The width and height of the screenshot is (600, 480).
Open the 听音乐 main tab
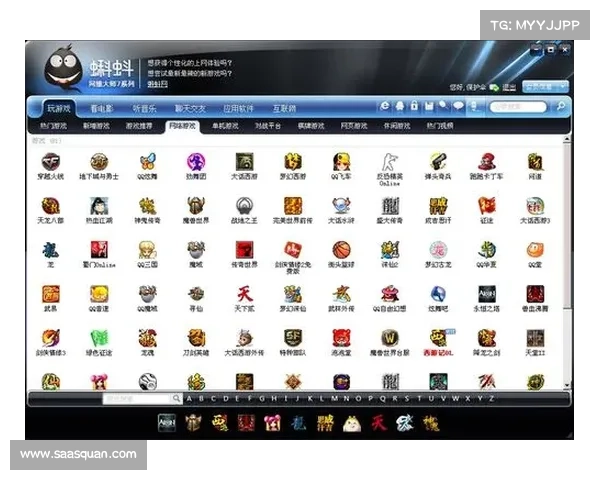click(144, 109)
